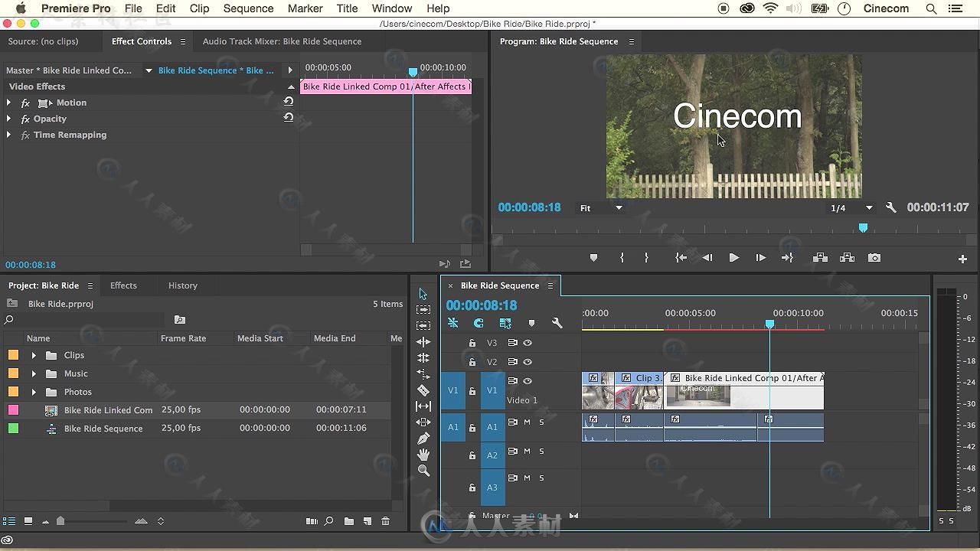Viewport: 980px width, 551px height.
Task: Open the Program monitor button editor plus
Action: pos(962,259)
